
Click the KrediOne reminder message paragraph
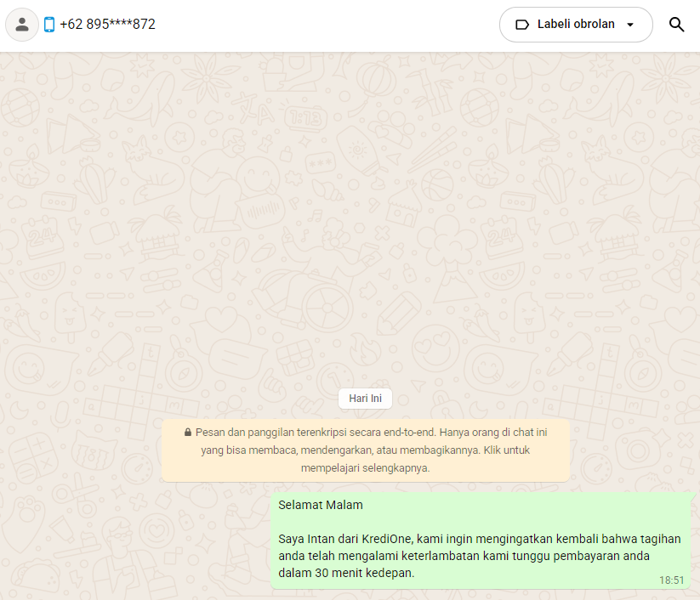[x=480, y=556]
